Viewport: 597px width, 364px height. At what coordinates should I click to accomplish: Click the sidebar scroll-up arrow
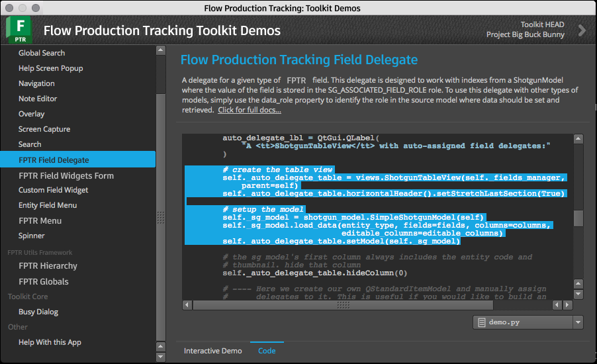(x=161, y=50)
